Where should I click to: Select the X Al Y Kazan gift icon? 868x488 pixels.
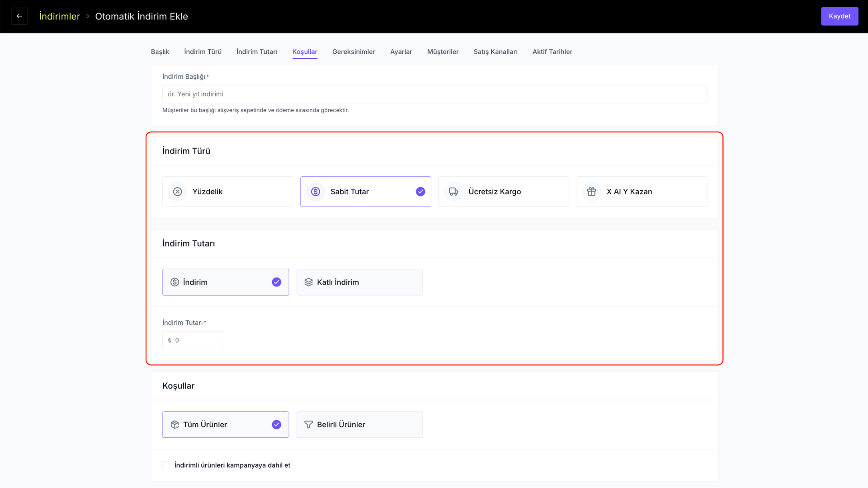(x=592, y=192)
